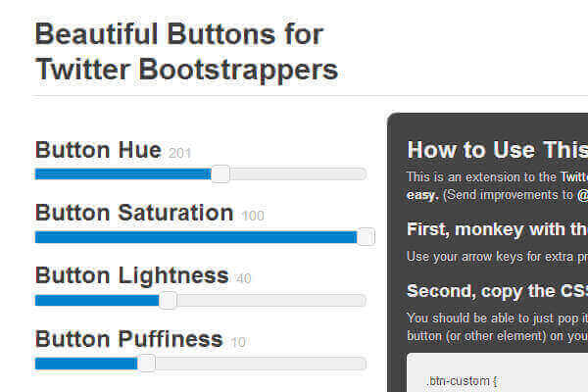Click the Button Puffiness slider handle
This screenshot has width=588, height=392.
pos(146,363)
